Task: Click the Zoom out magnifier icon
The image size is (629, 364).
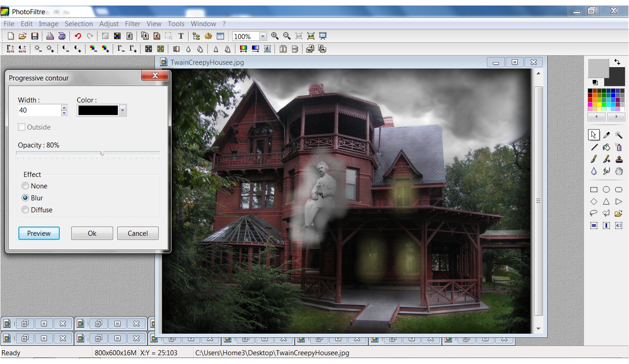Action: click(287, 36)
